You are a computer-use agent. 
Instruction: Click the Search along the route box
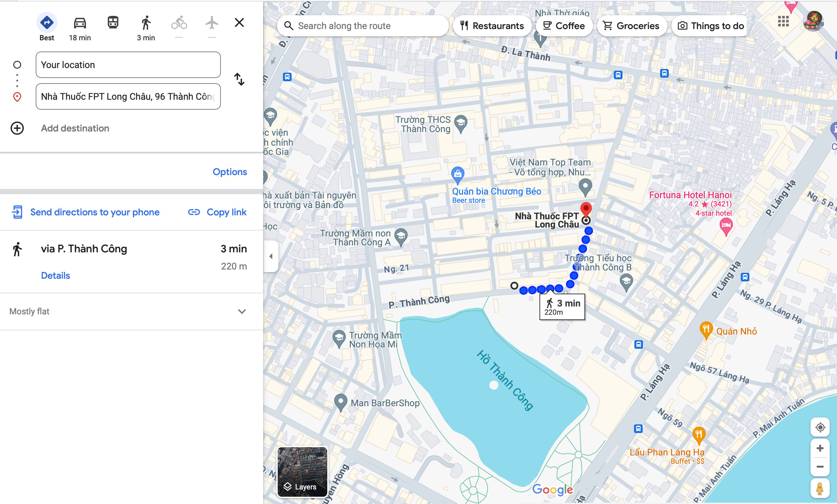pyautogui.click(x=363, y=26)
